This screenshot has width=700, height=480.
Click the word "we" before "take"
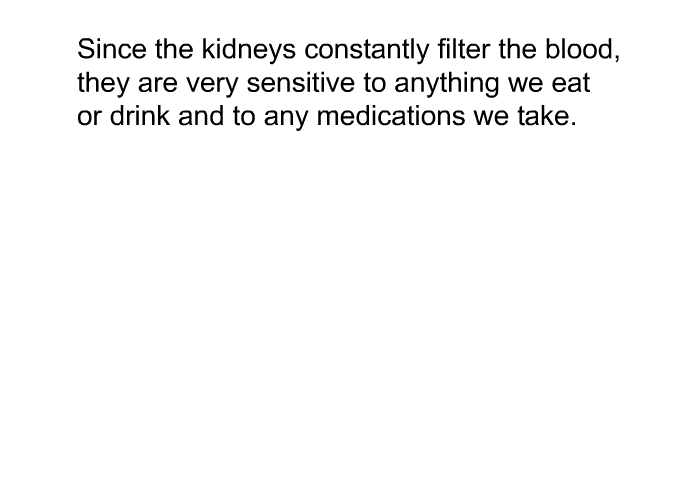pos(491,119)
